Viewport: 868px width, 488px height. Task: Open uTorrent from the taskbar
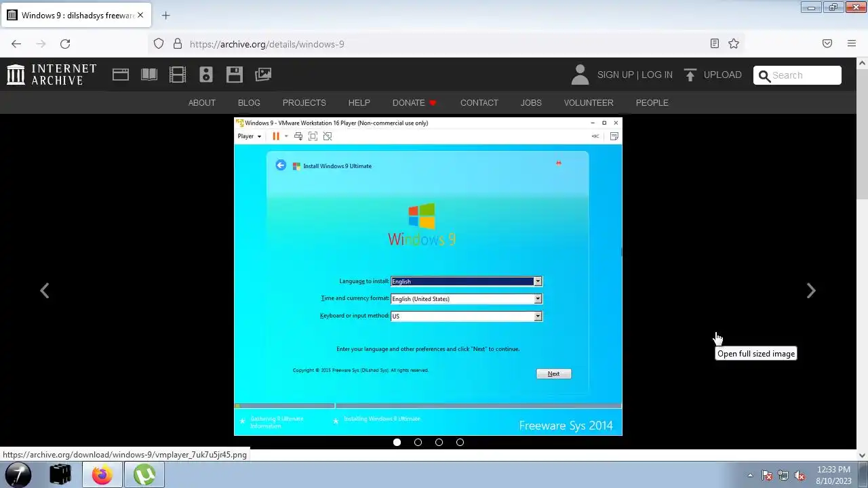click(x=144, y=475)
